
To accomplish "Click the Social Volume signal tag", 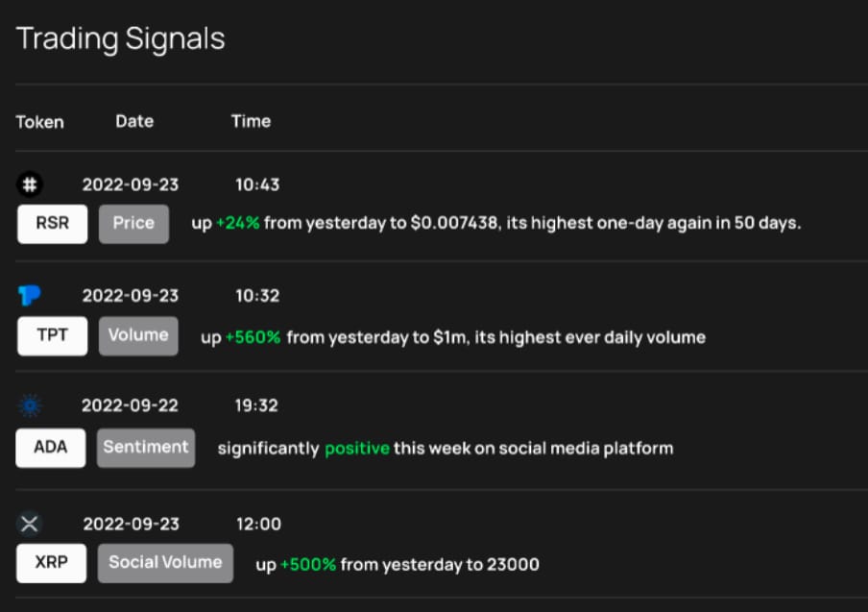I will [165, 563].
